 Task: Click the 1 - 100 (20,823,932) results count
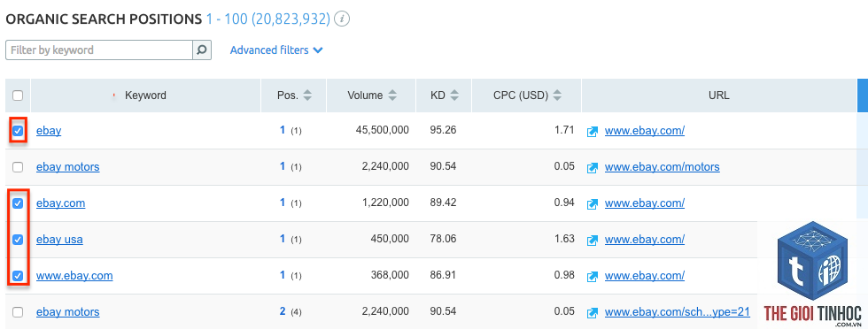[267, 19]
